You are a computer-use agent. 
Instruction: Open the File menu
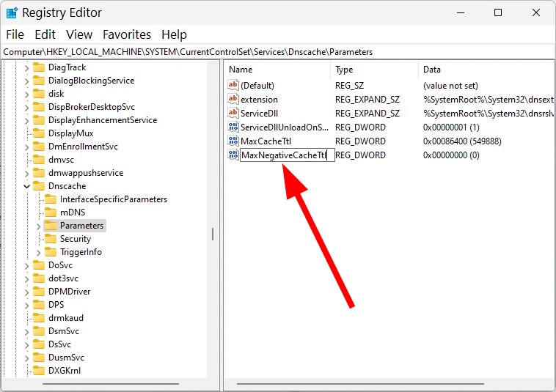tap(15, 34)
